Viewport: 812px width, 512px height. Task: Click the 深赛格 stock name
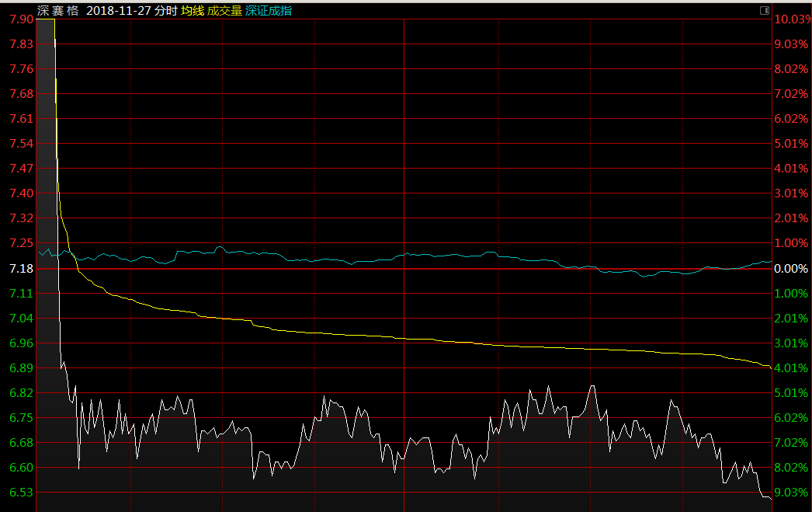(58, 11)
